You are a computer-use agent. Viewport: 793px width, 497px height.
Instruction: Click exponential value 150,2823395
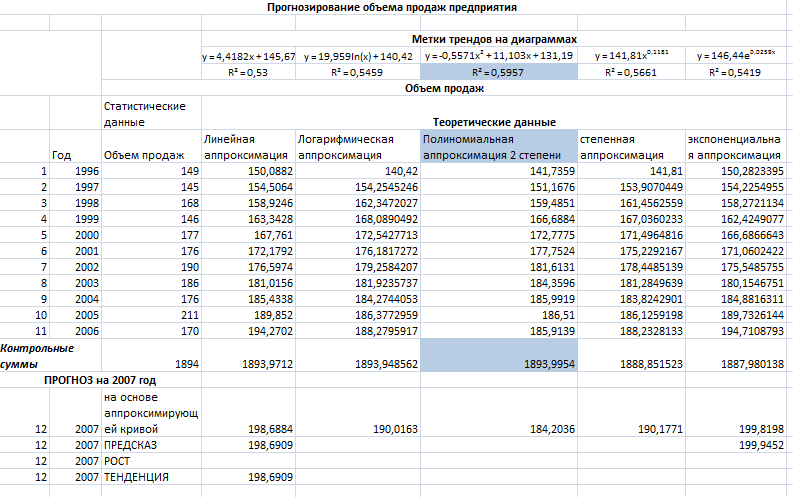click(752, 171)
